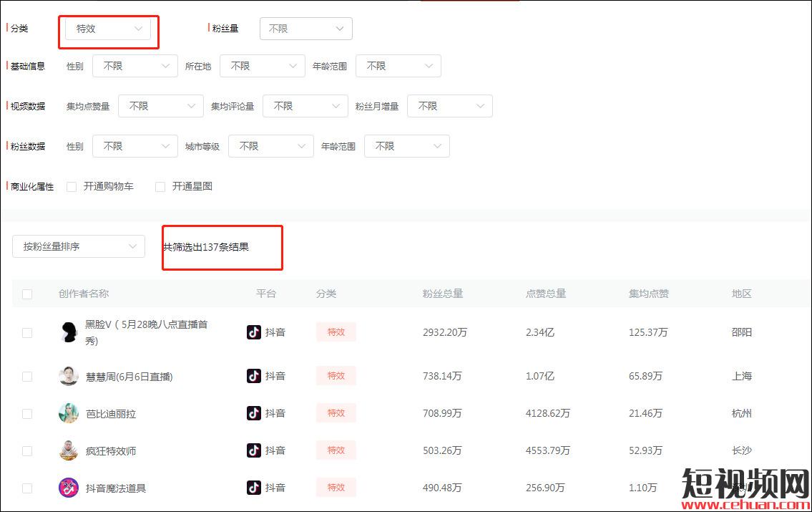Click Douyin icon in 慧慧周 row
This screenshot has height=512, width=812.
click(254, 376)
